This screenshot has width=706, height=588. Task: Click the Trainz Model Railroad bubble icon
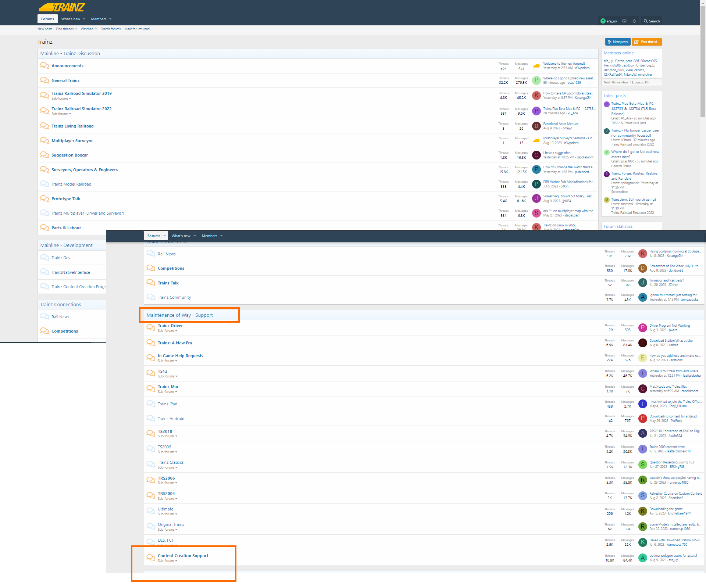(x=44, y=184)
